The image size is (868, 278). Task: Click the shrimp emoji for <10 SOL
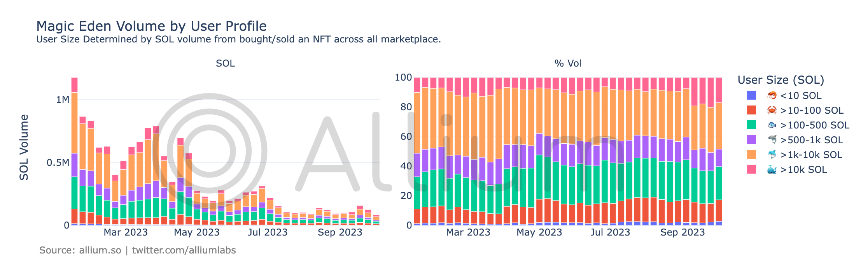772,95
